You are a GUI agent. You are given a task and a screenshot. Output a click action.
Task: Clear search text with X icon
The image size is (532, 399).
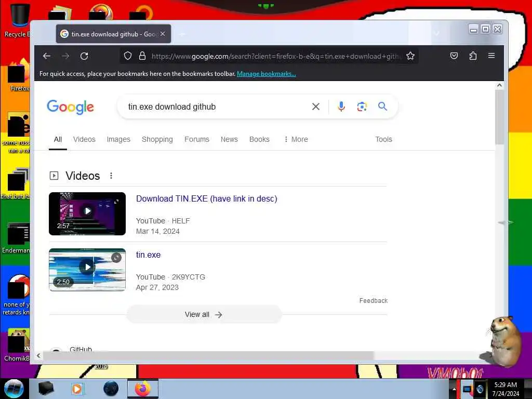pos(315,107)
